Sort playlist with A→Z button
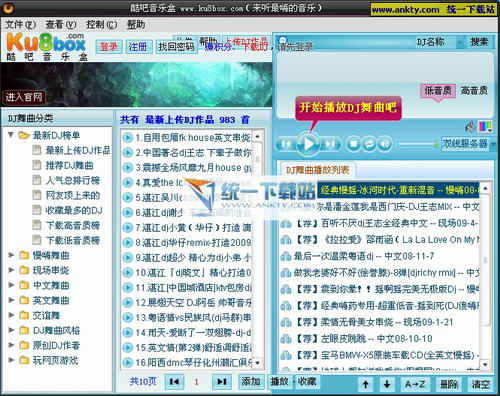Viewport: 500px width, 396px height. (415, 384)
